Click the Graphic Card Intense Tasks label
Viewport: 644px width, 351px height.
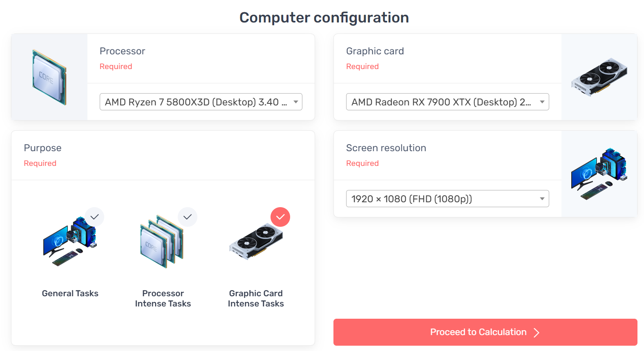coord(256,298)
